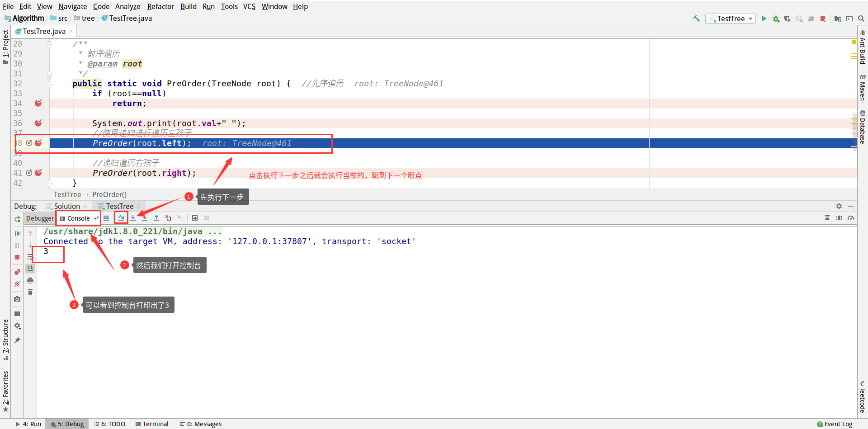Select the Solution debug session tab

(66, 206)
